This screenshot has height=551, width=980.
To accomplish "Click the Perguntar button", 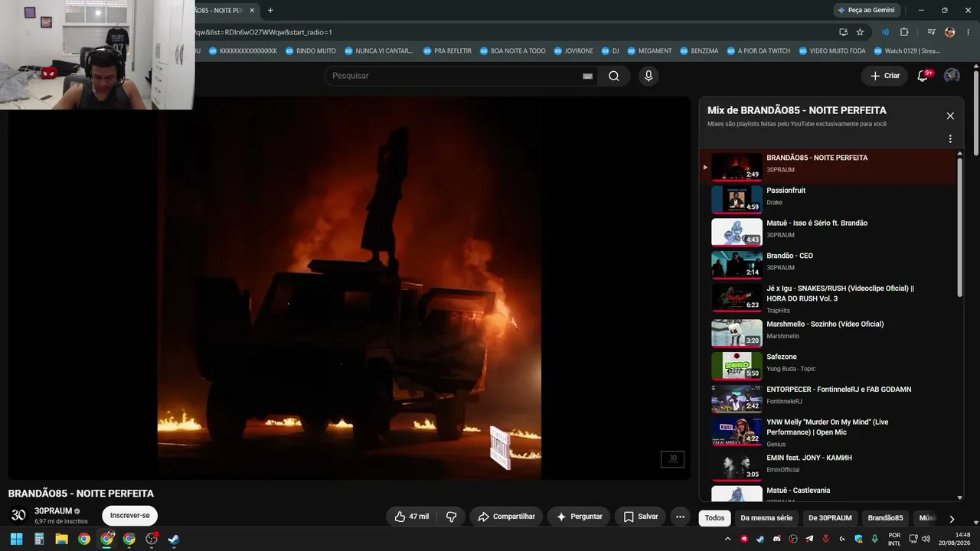I will pos(579,517).
